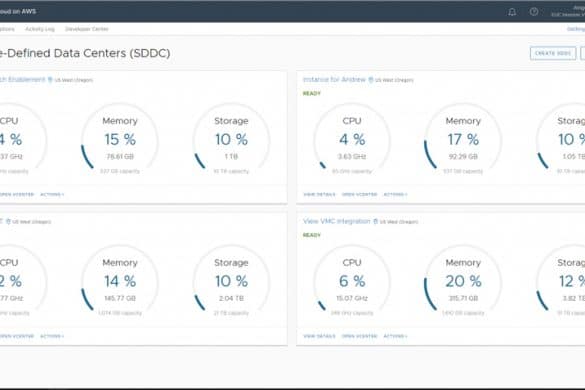Open vCenter in the Enablement card
Screen dimensions: 585x390
tap(17, 194)
